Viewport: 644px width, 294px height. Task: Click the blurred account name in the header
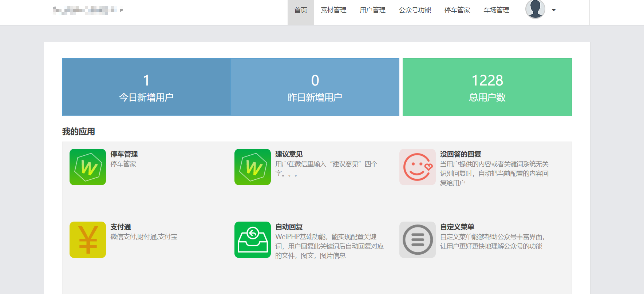(85, 10)
